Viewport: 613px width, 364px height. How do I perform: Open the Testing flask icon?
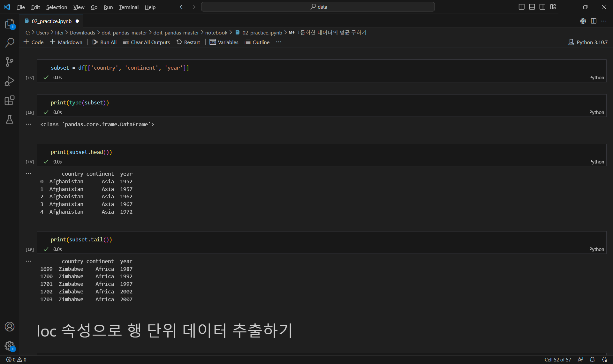click(x=10, y=119)
